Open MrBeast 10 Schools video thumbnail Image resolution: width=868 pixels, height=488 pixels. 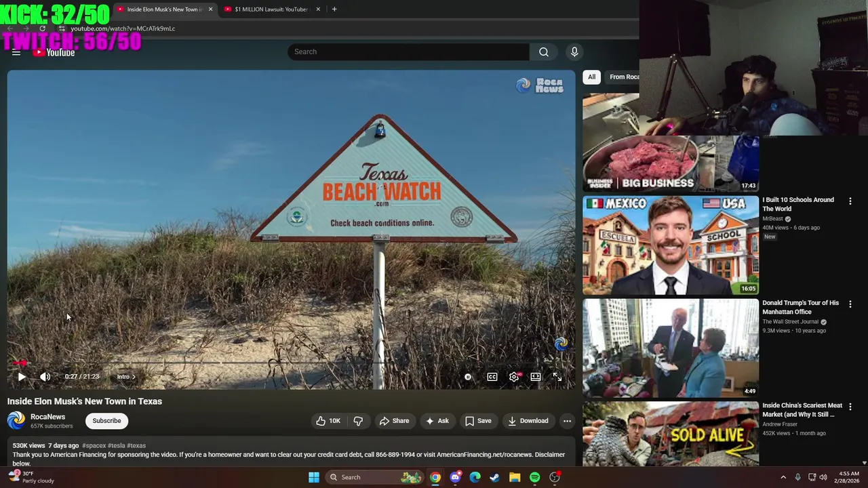pyautogui.click(x=670, y=245)
